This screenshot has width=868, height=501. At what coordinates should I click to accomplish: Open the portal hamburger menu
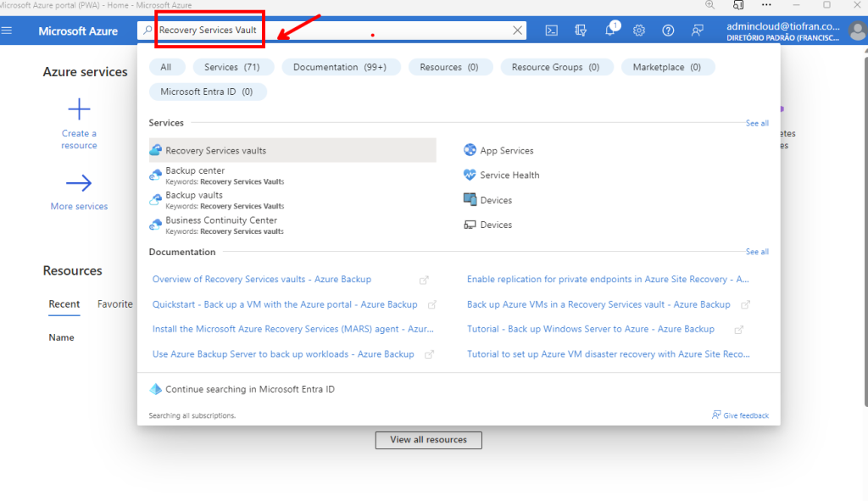click(8, 31)
